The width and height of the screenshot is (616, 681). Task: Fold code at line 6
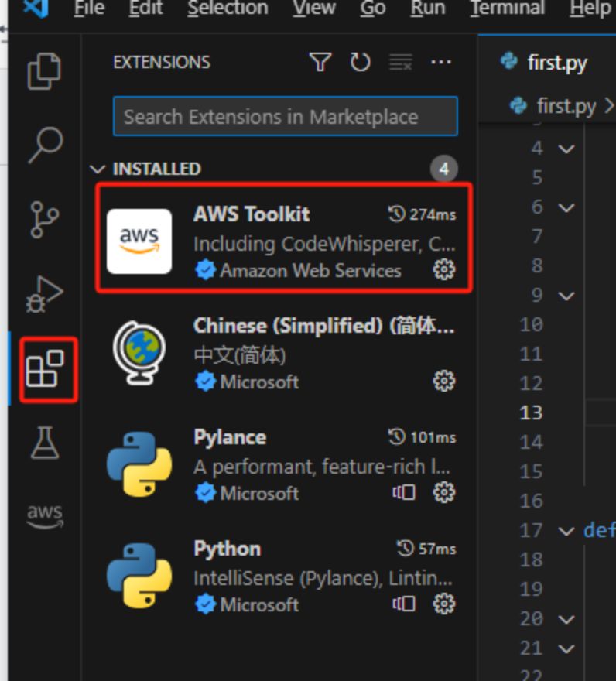tap(566, 207)
